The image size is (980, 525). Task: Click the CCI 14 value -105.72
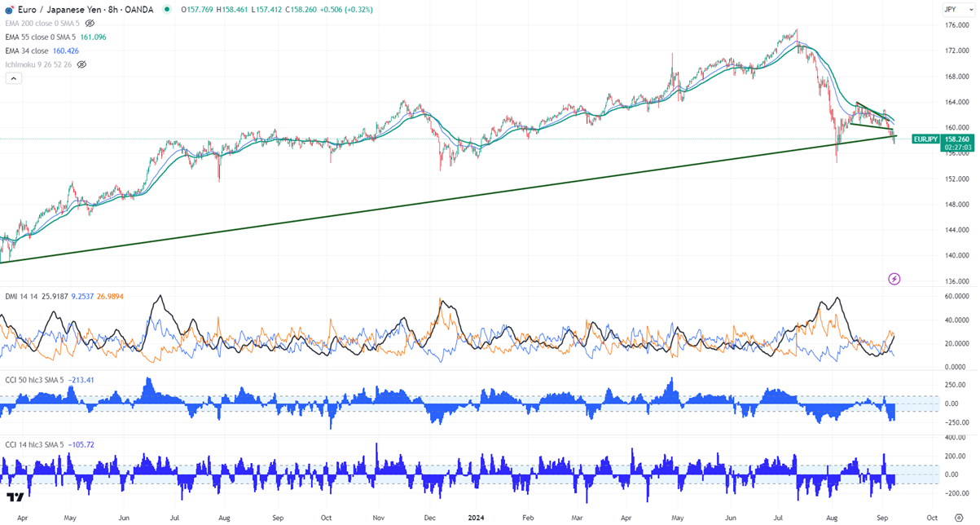[x=82, y=444]
